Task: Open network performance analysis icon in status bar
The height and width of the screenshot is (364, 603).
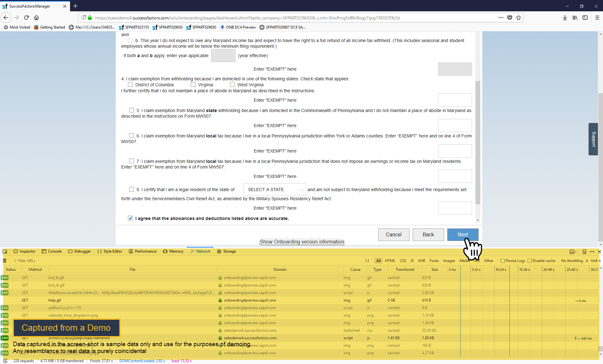Action: click(x=5, y=361)
